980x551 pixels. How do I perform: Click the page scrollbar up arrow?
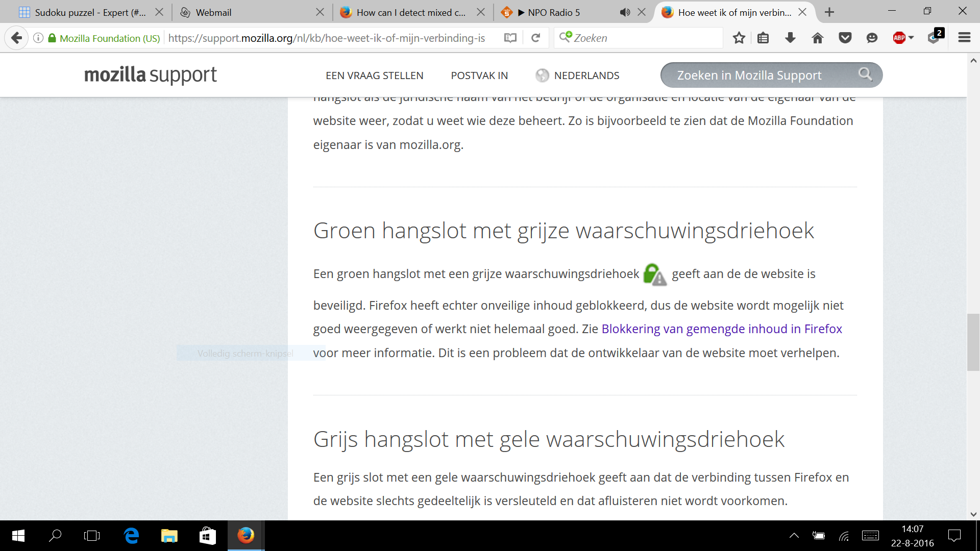click(x=973, y=60)
